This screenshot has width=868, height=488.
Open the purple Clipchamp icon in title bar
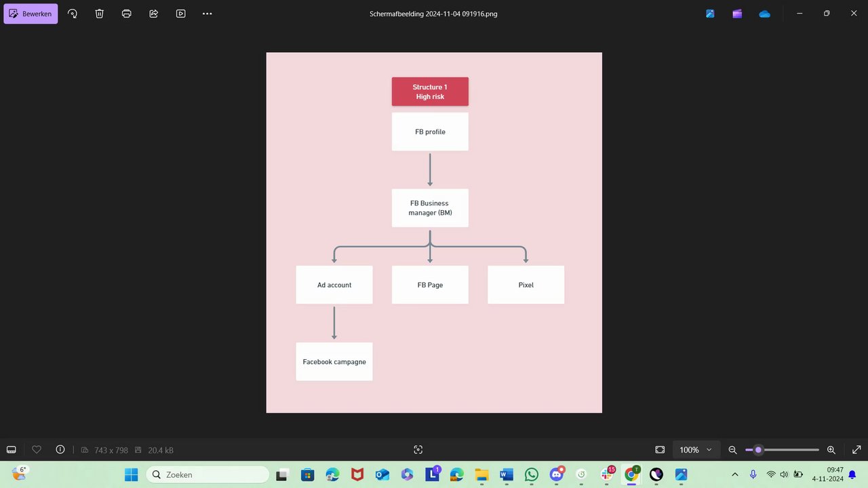pyautogui.click(x=737, y=14)
